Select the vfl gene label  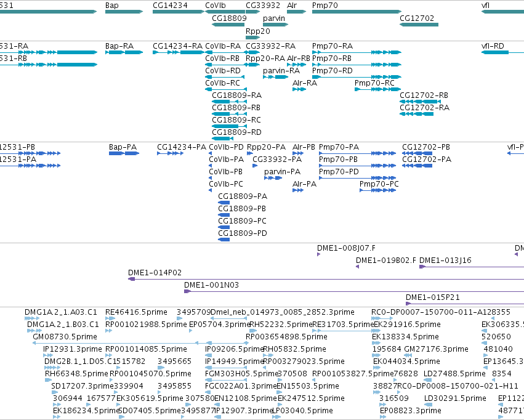click(x=485, y=6)
